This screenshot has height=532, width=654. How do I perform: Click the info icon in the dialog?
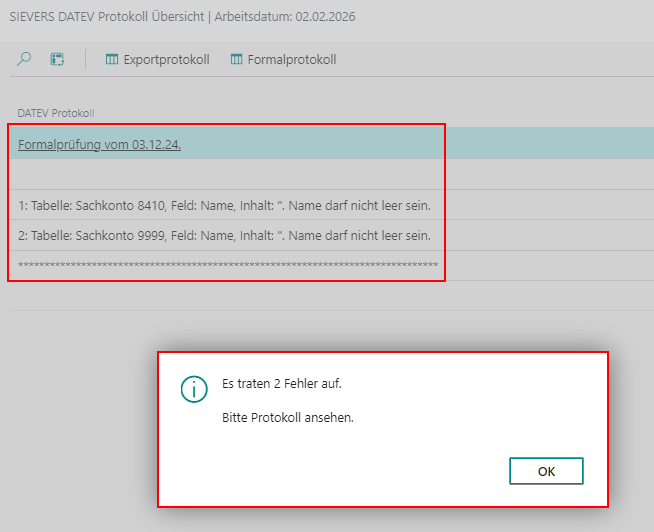[x=194, y=390]
